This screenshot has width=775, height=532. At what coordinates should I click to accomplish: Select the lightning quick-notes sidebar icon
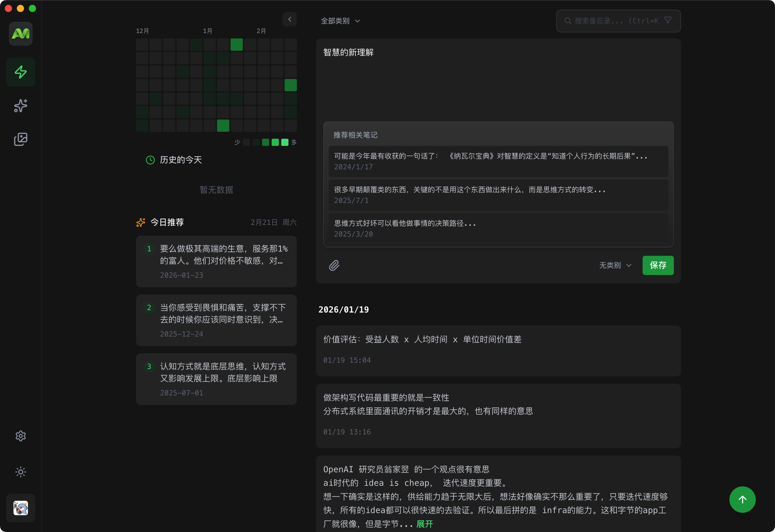pyautogui.click(x=20, y=72)
